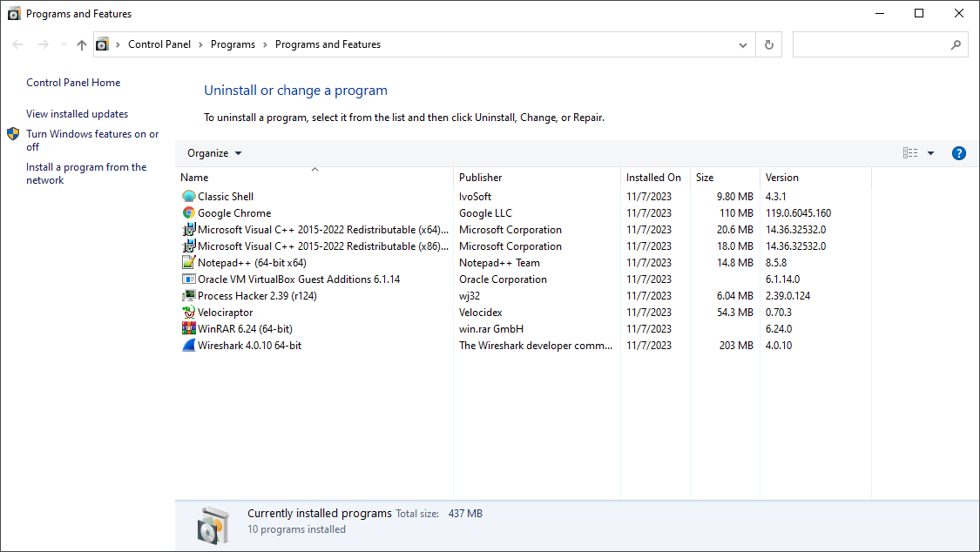Image resolution: width=980 pixels, height=552 pixels.
Task: Click the Notepad++ program icon
Action: 189,262
